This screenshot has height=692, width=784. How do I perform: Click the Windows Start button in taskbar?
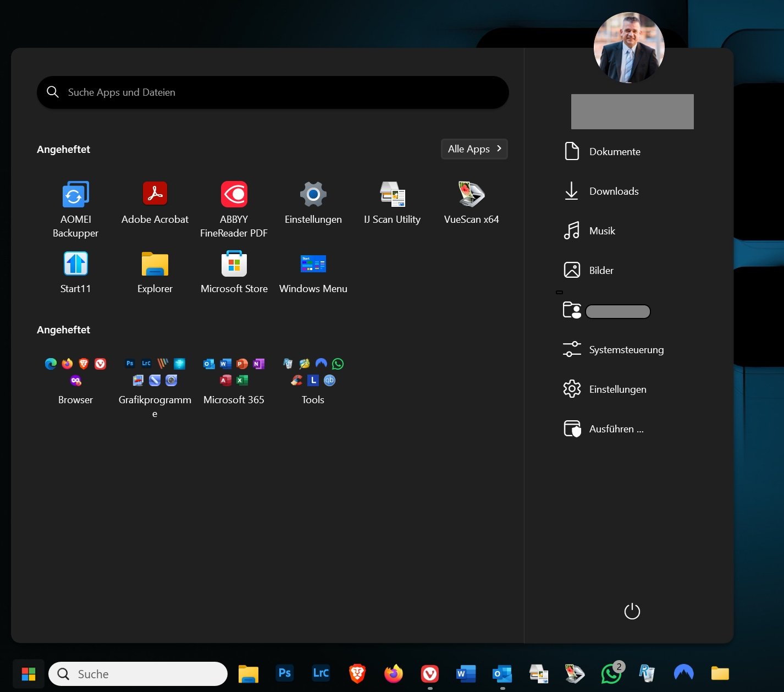click(29, 674)
